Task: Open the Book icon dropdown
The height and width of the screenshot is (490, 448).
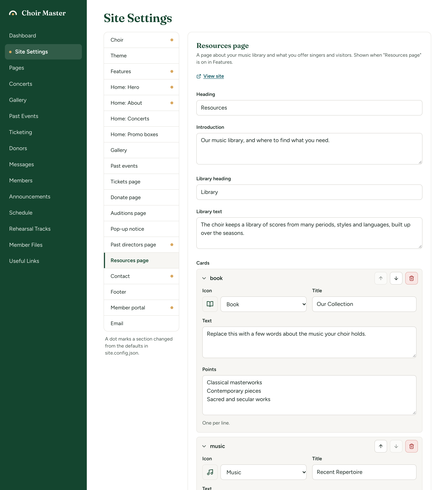Action: pyautogui.click(x=263, y=304)
